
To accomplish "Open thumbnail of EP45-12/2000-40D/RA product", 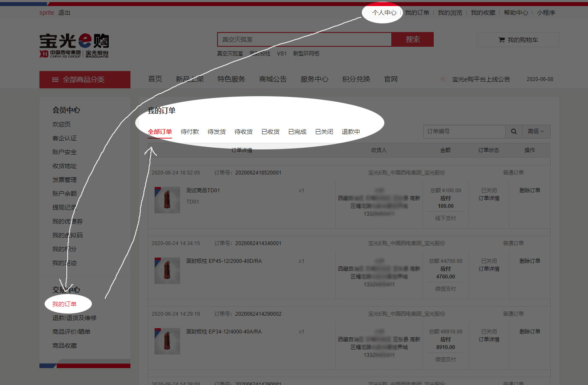I will point(167,270).
